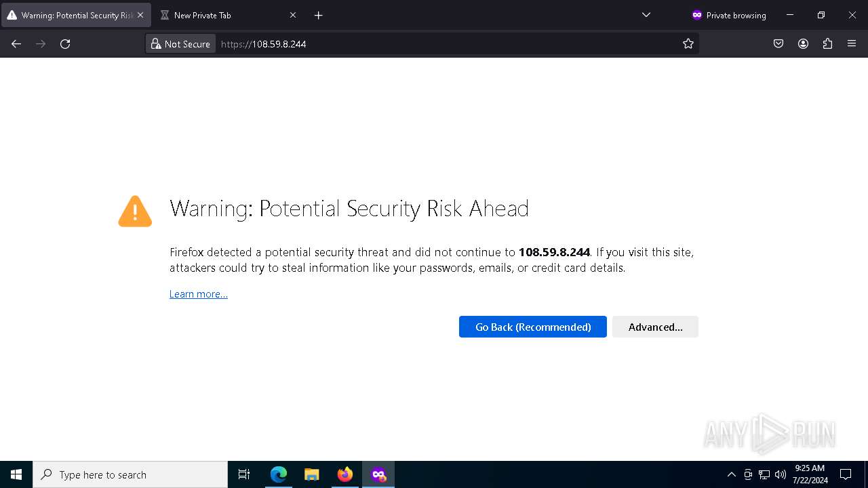Launch Microsoft Edge from taskbar
Screen dimensions: 868x488
click(279, 474)
